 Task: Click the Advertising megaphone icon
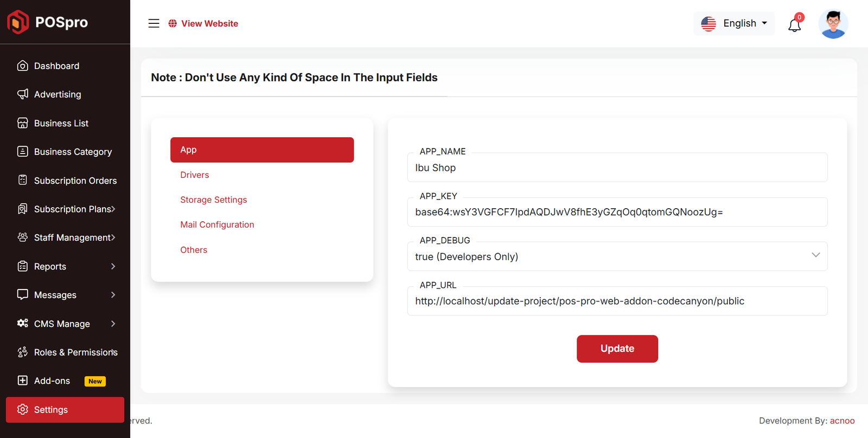[x=22, y=94]
